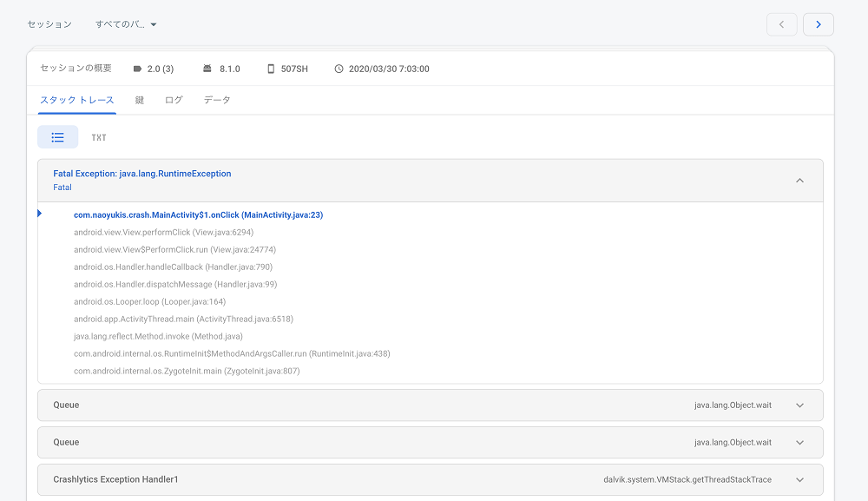Open the ログ tab
Screen dimensions: 868x501
(174, 100)
